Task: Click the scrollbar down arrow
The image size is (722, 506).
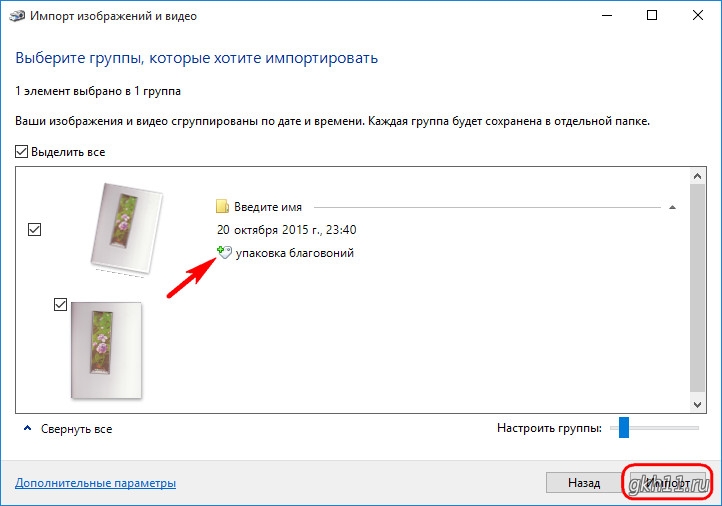Action: coord(697,403)
